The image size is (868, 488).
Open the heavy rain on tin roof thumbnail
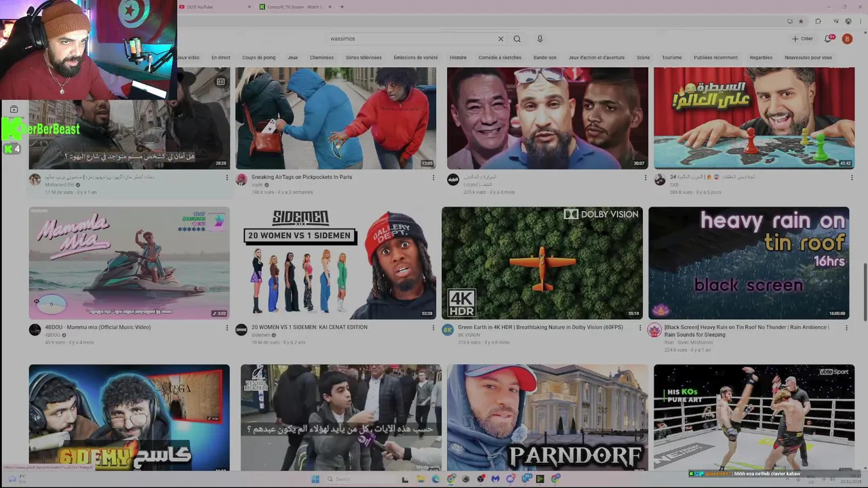pyautogui.click(x=749, y=263)
